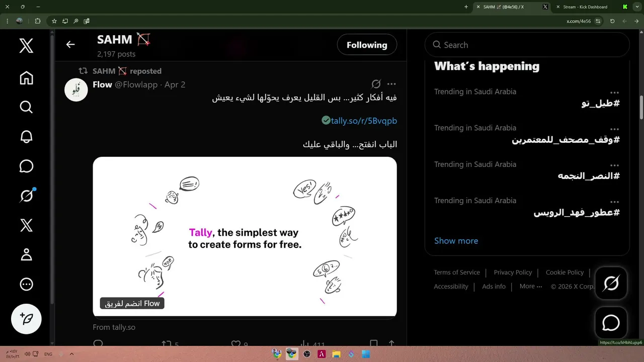Like Flow's post with the heart icon

(235, 344)
